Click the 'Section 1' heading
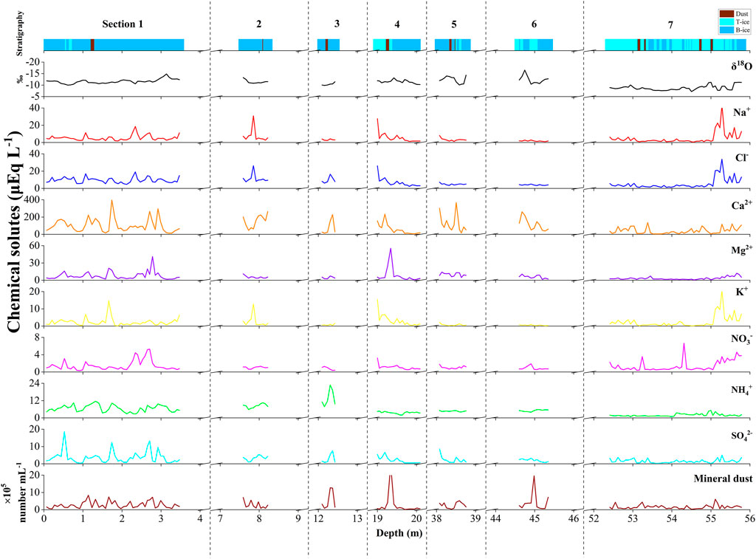Image resolution: width=756 pixels, height=559 pixels. [123, 24]
